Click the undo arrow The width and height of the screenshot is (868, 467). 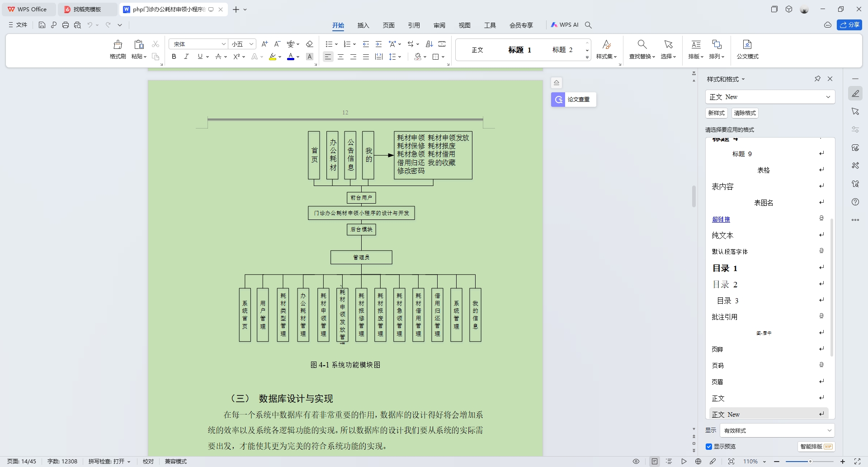tap(90, 25)
